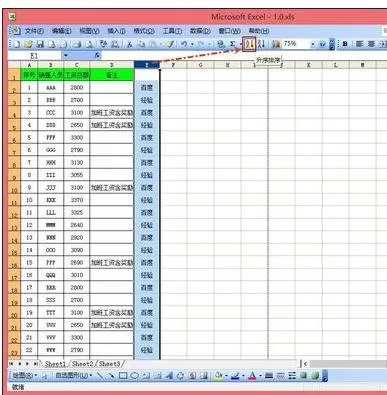Click the Excel Help question icon
The image size is (387, 395).
(x=322, y=44)
